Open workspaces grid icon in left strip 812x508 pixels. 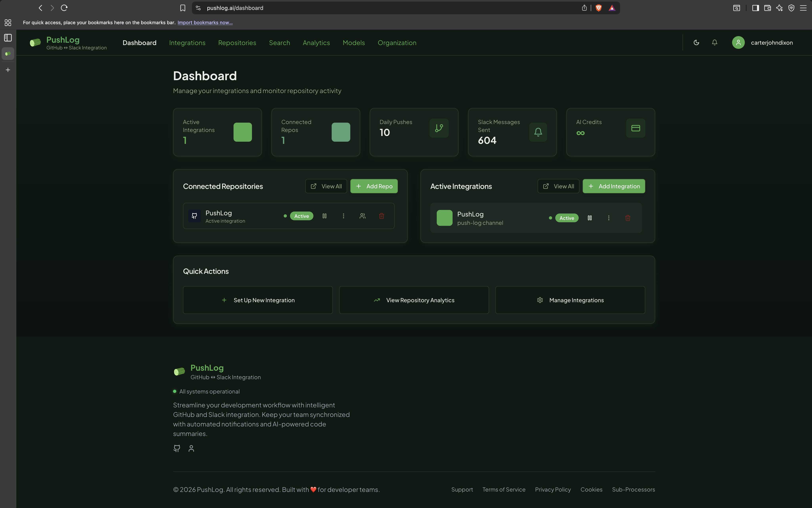[8, 22]
